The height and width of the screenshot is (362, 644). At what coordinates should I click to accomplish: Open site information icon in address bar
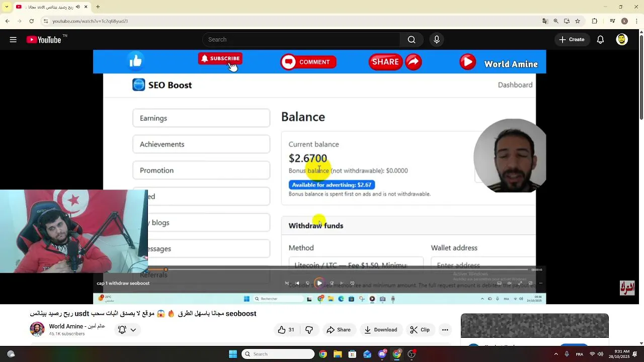(x=46, y=21)
